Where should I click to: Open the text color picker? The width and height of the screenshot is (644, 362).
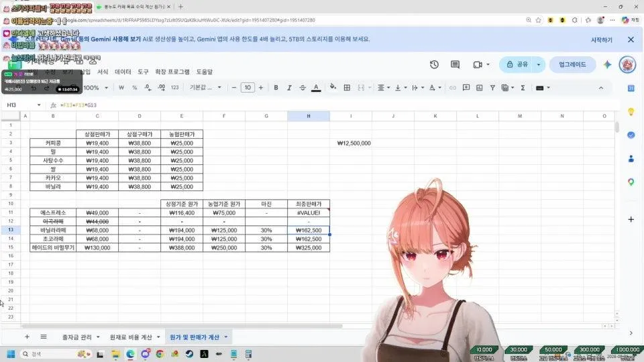316,88
